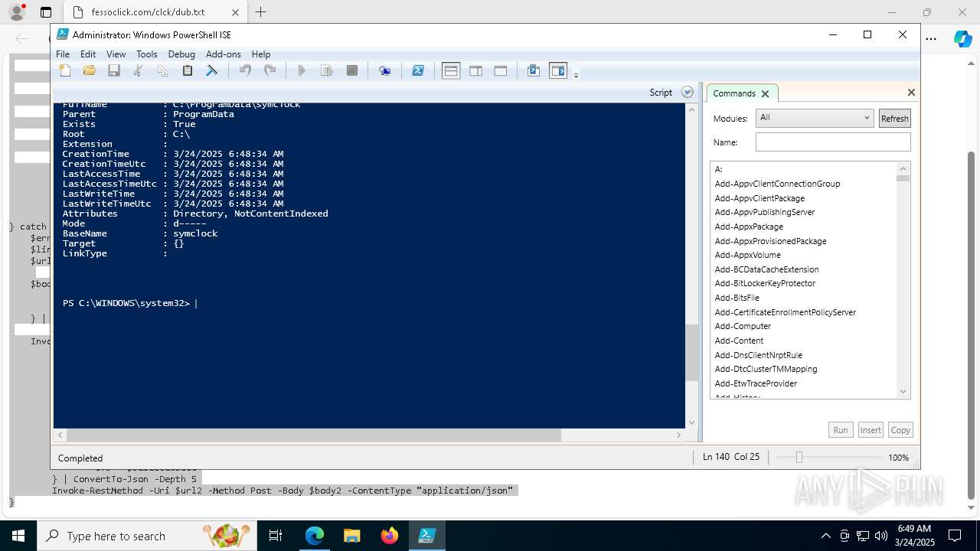The width and height of the screenshot is (980, 551).
Task: Show script pane right layout icon
Action: (x=475, y=70)
